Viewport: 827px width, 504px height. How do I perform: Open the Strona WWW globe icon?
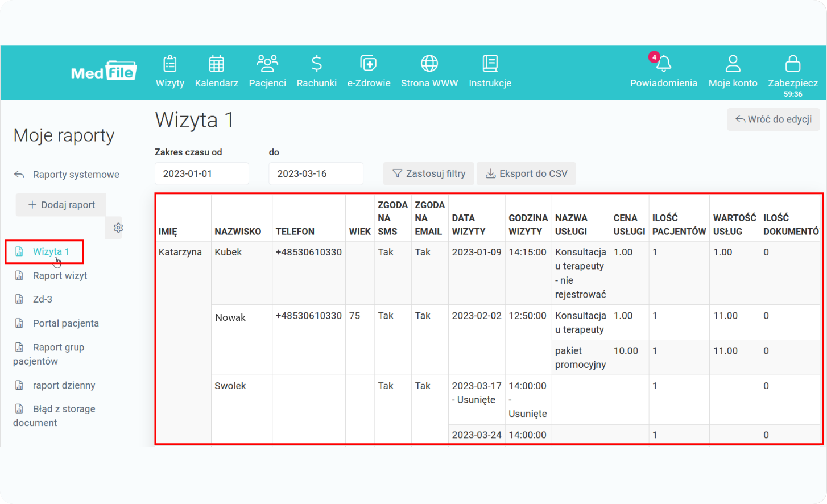pos(429,64)
